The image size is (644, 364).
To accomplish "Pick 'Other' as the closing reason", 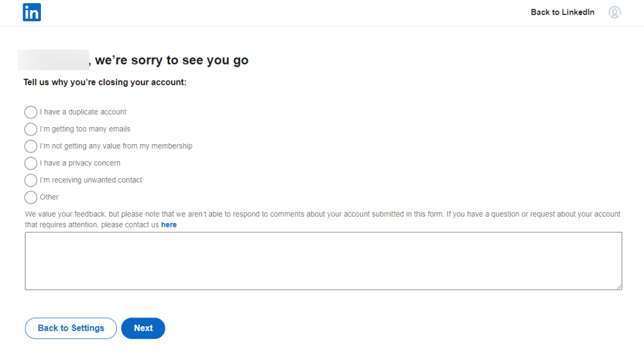I will point(30,197).
